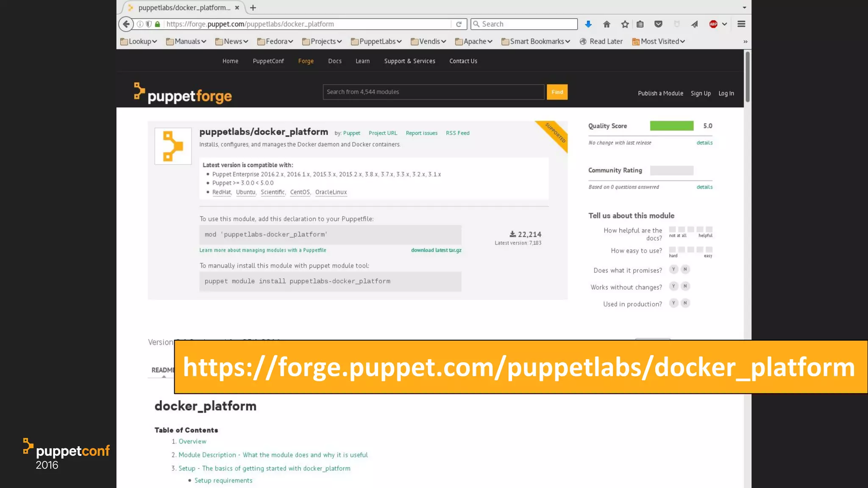Open the Report issues link
Image resolution: width=868 pixels, height=488 pixels.
point(421,133)
